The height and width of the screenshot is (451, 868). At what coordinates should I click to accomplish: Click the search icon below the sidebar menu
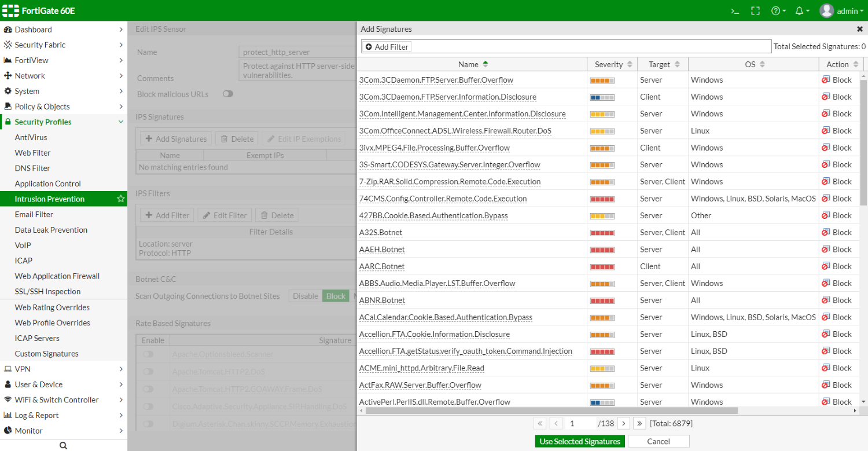click(63, 445)
